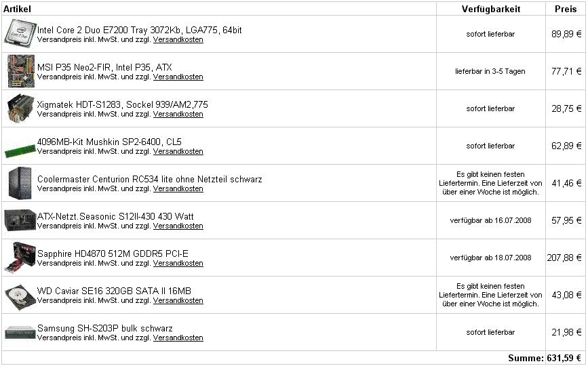Open Versandkosten link under Intel Core 2 Duo
Screen dimensions: 588x366
pos(178,40)
